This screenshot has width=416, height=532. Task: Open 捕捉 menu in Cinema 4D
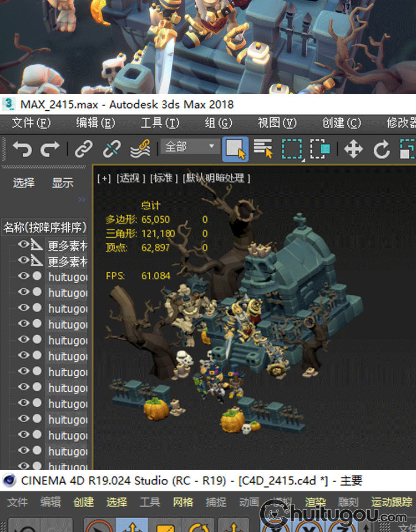216,502
